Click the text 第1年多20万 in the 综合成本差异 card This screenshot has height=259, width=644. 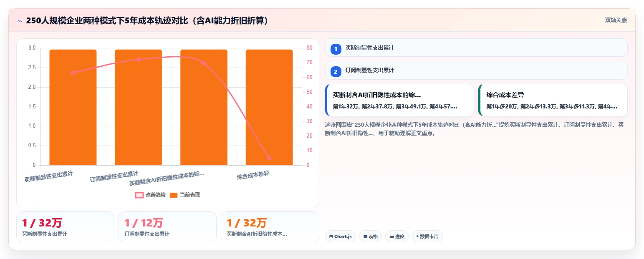[503, 107]
